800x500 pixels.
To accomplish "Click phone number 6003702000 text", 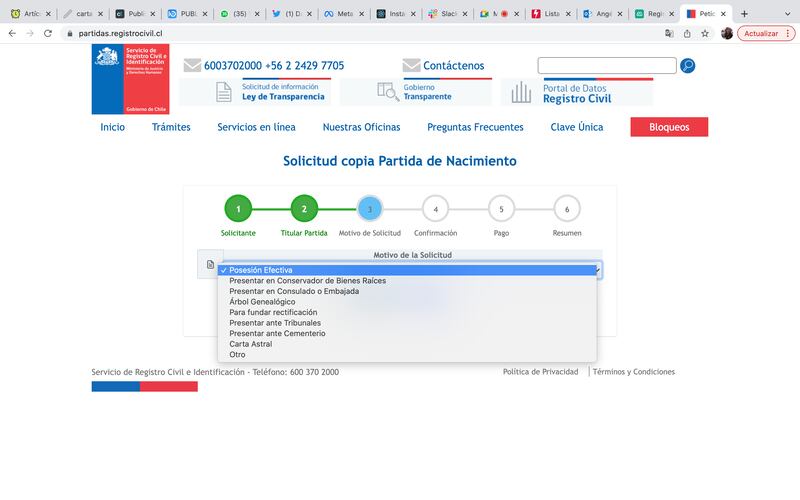I will pyautogui.click(x=233, y=65).
